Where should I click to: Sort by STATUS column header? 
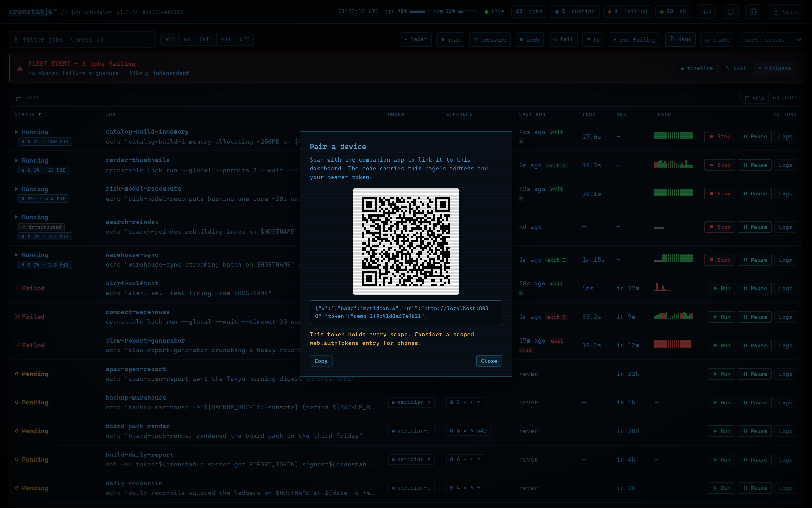pos(28,115)
